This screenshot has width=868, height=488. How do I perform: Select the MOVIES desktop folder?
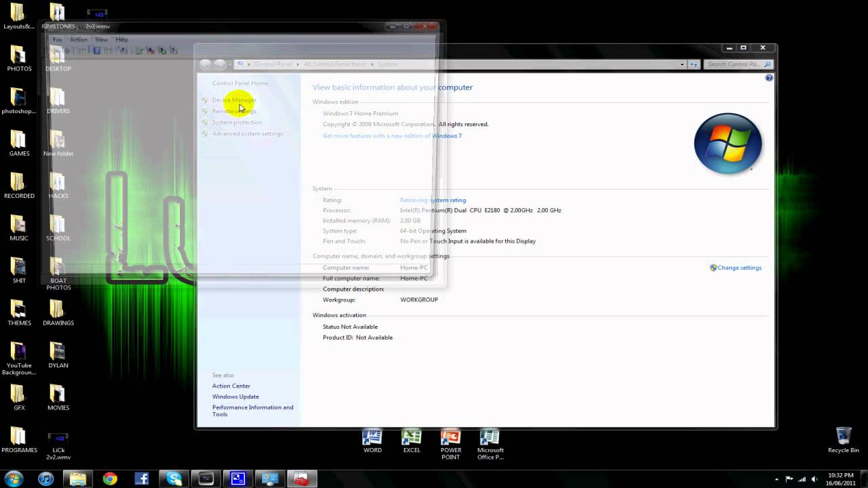(x=58, y=398)
